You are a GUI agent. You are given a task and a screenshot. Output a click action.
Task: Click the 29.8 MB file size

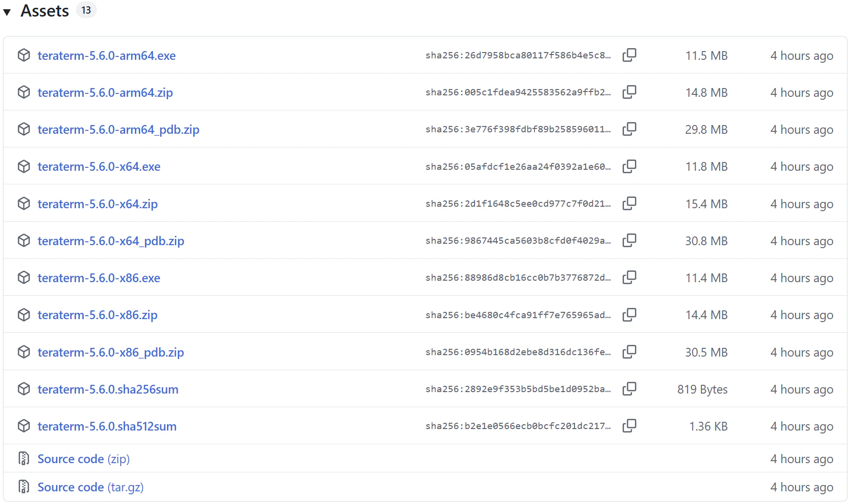(706, 129)
